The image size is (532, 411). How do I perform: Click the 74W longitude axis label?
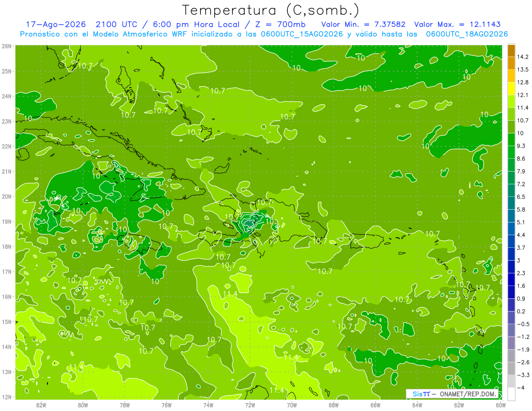pos(208,405)
